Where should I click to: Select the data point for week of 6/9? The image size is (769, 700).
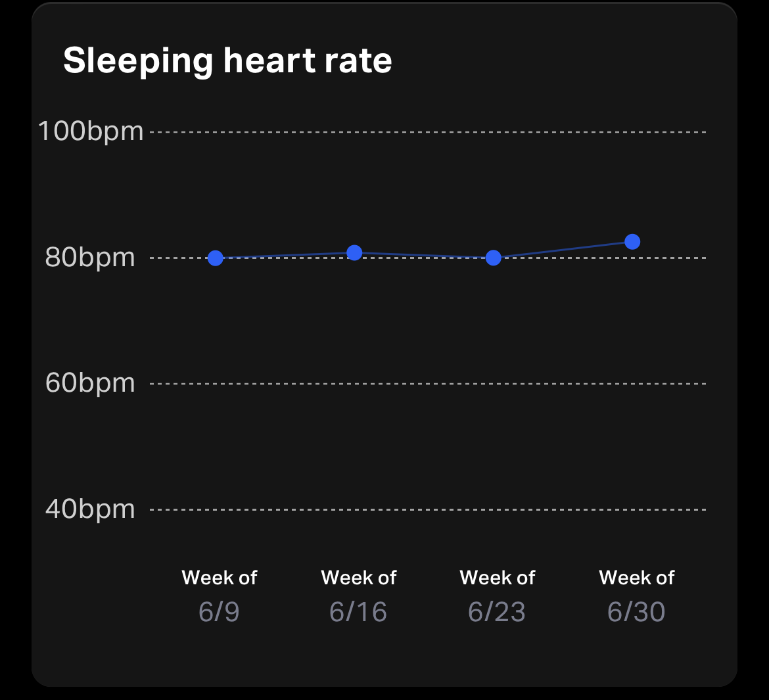[215, 258]
